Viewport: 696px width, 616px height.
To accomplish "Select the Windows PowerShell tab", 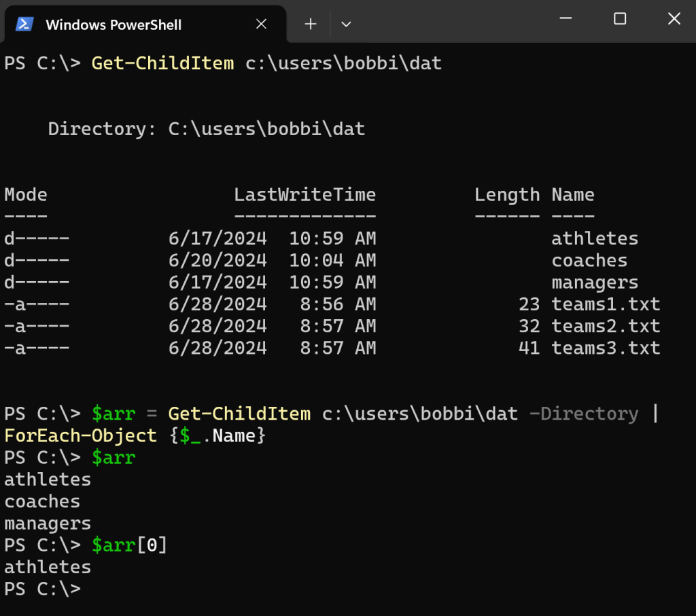I will 114,24.
